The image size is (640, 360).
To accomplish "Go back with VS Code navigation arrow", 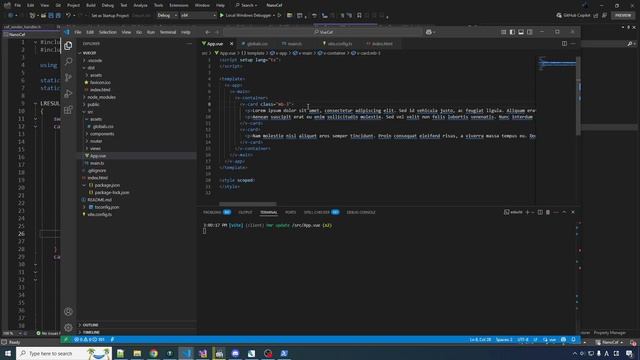I will coord(207,32).
